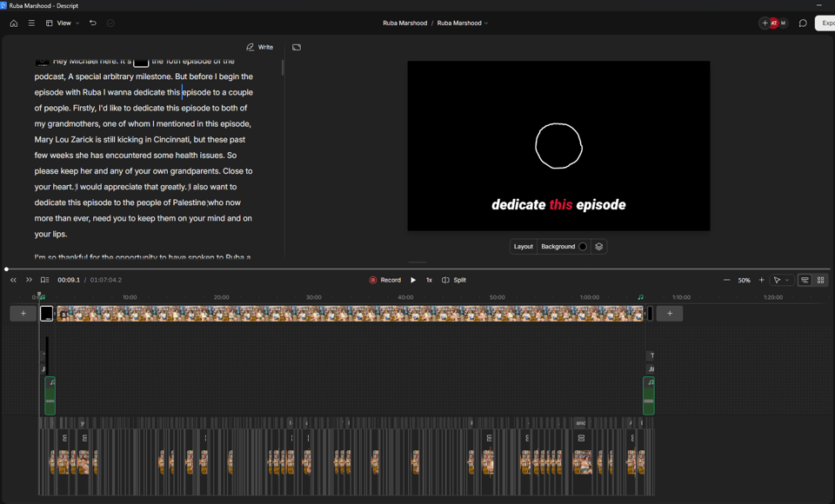
Task: Open the selection tool dropdown
Action: tap(781, 280)
